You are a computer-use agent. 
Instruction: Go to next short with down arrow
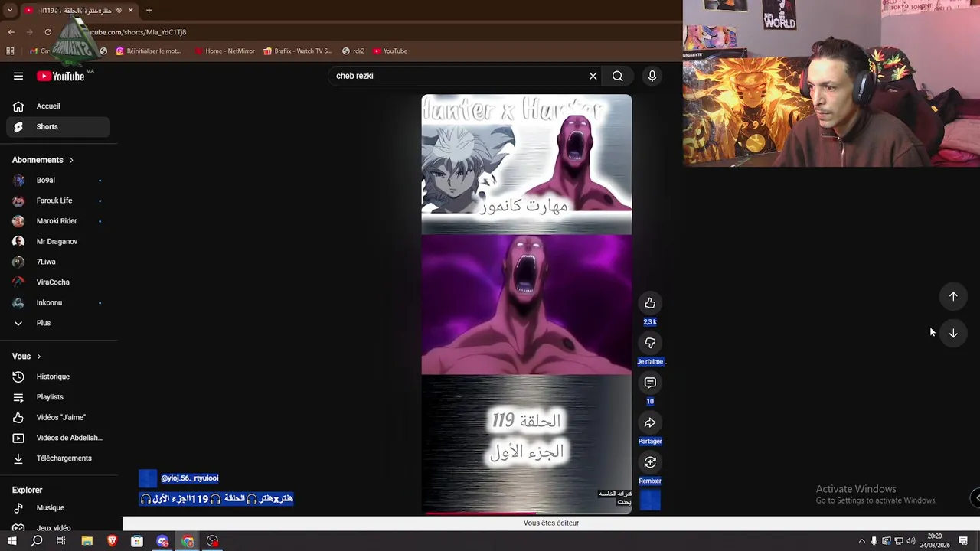(x=953, y=333)
